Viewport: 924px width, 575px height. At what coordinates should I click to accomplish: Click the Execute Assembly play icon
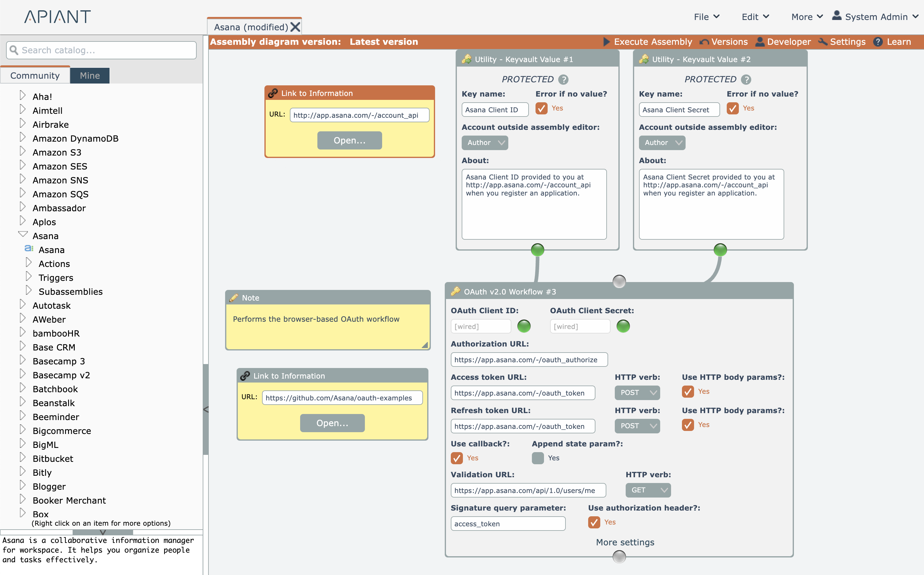(606, 42)
